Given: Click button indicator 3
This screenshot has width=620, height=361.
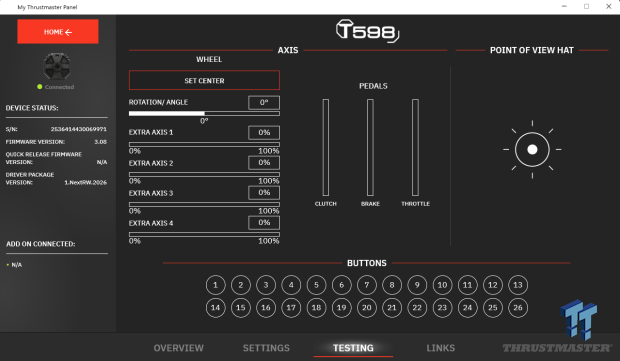Looking at the screenshot, I should [x=266, y=285].
